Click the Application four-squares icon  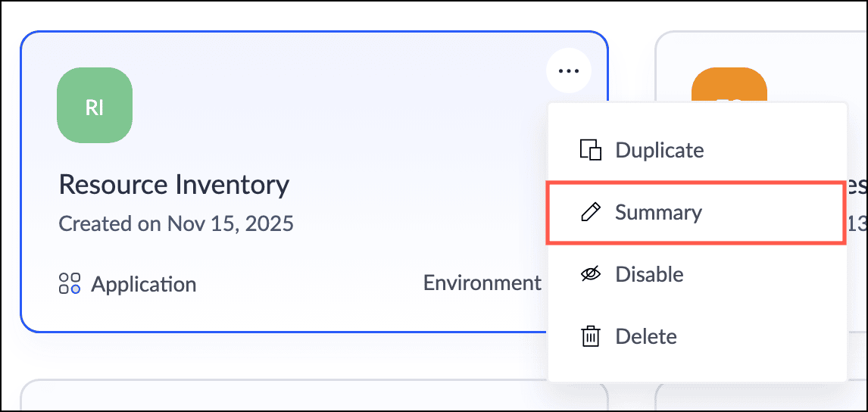(x=70, y=284)
